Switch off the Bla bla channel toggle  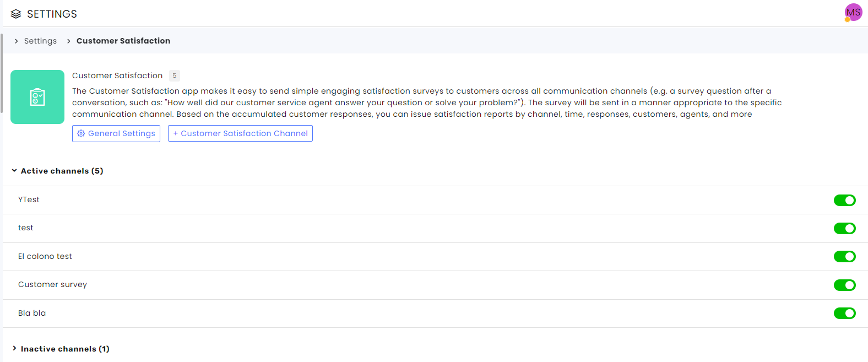click(x=844, y=313)
